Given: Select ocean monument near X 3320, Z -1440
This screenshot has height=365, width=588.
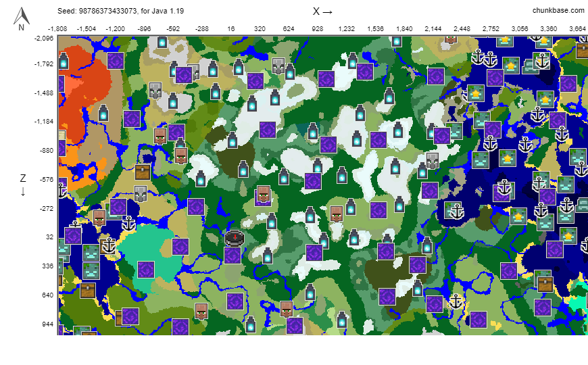Looking at the screenshot, I should point(545,99).
